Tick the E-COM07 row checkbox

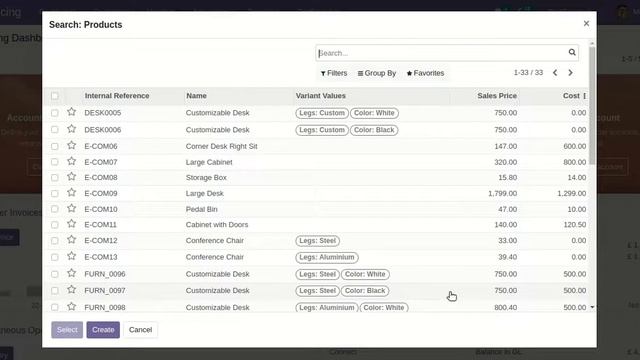tap(55, 162)
